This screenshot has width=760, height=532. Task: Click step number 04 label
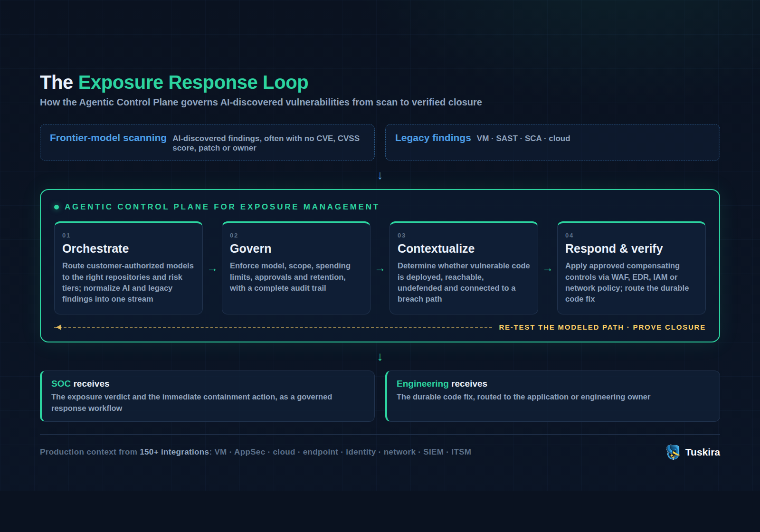[x=569, y=236]
